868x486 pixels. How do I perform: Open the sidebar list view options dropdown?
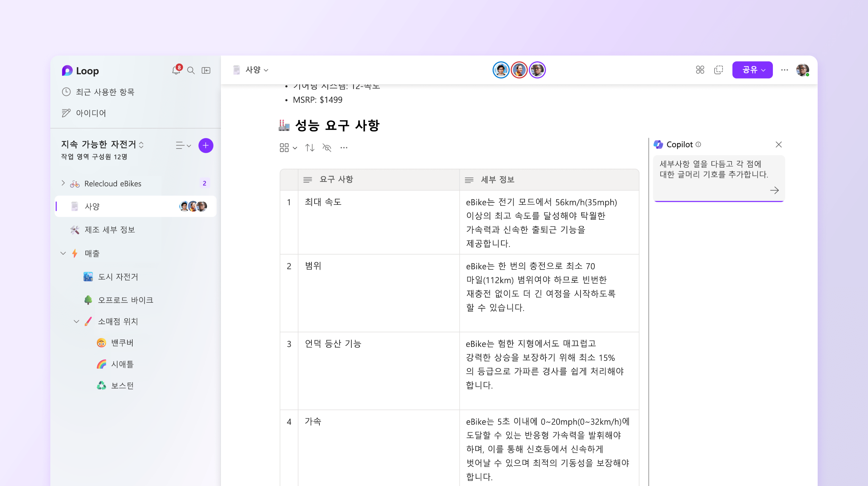click(183, 145)
